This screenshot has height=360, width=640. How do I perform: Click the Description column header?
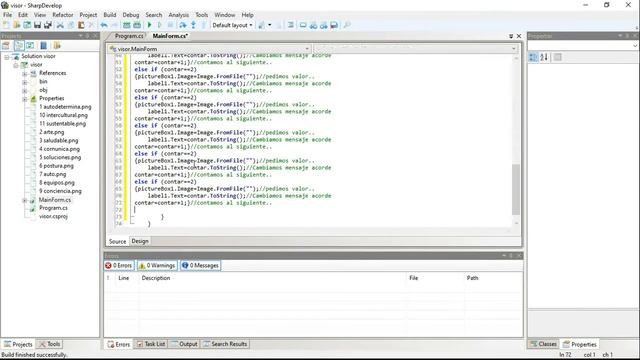tap(156, 278)
